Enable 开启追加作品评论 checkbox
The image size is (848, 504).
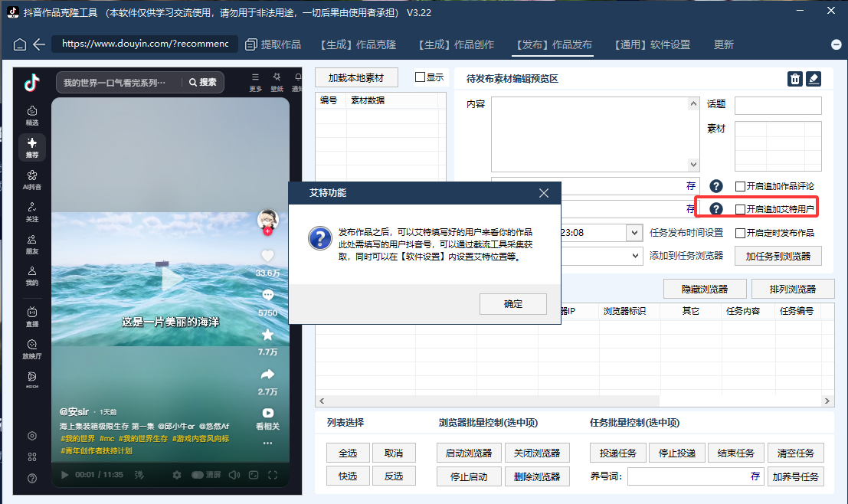tap(740, 185)
